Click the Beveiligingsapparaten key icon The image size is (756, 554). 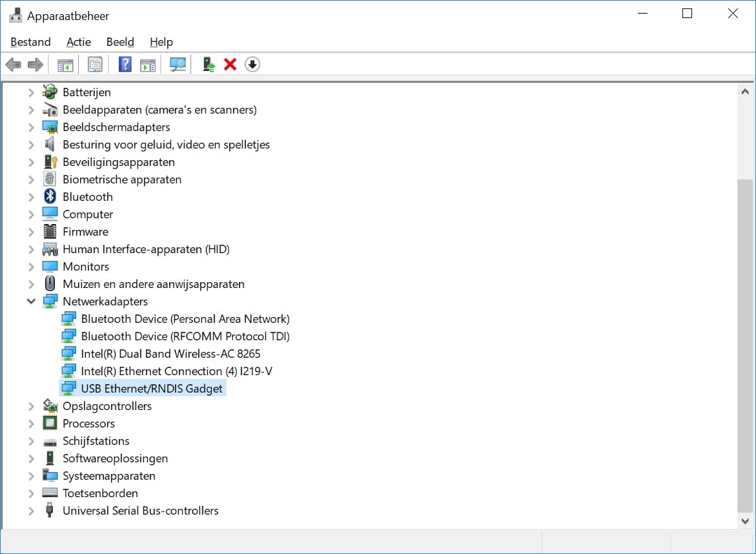point(50,161)
